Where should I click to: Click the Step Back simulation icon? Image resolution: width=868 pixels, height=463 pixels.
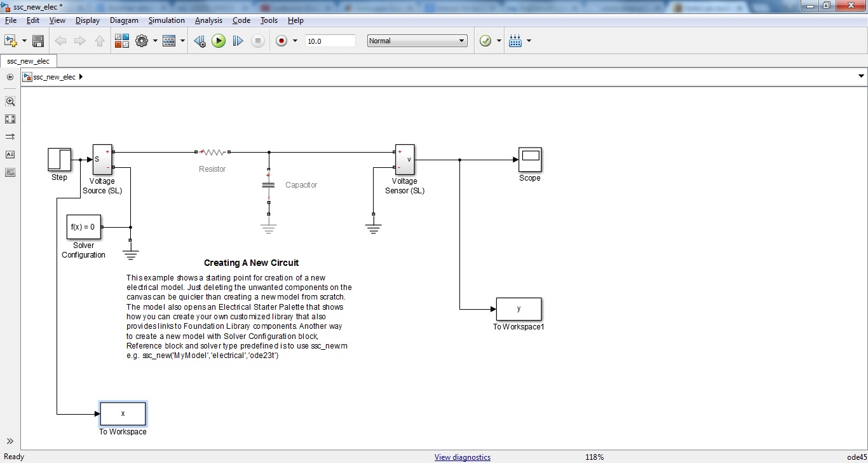[x=200, y=41]
